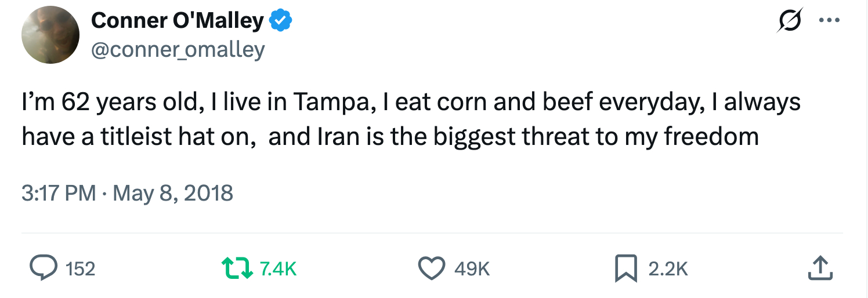Retweet using the green arrows icon
This screenshot has height=298, width=868.
pos(237,268)
